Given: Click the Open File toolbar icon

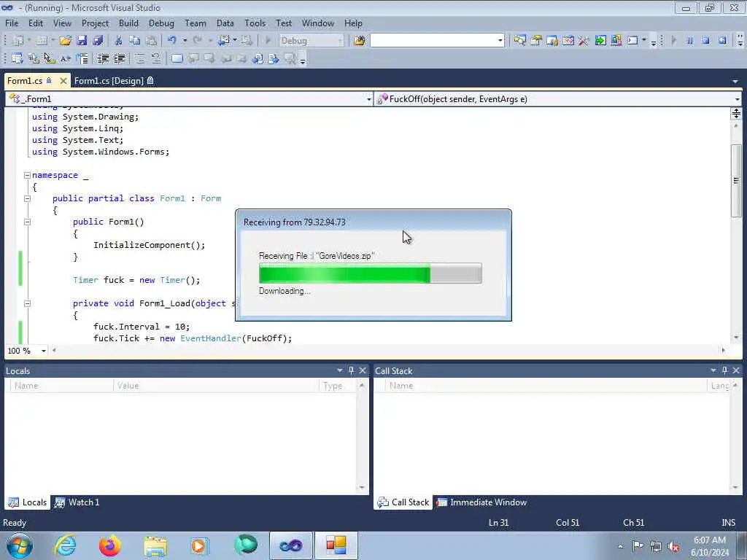Looking at the screenshot, I should point(65,41).
